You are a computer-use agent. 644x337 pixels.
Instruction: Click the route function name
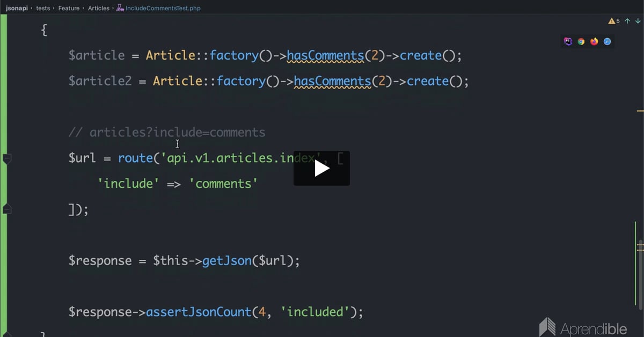click(136, 158)
